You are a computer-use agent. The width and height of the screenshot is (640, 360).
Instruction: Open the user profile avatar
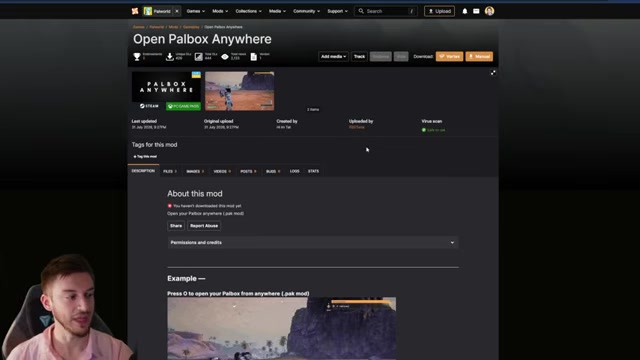tap(489, 11)
